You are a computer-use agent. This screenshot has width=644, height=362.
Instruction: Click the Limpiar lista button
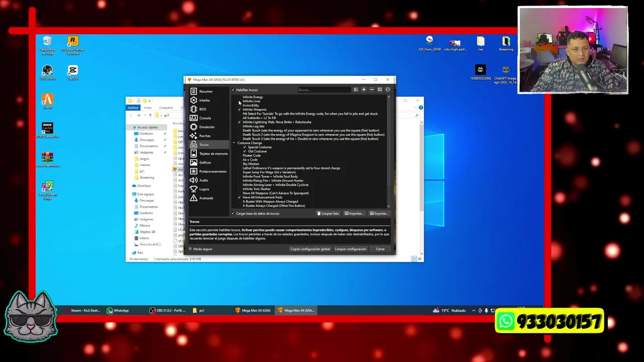328,214
